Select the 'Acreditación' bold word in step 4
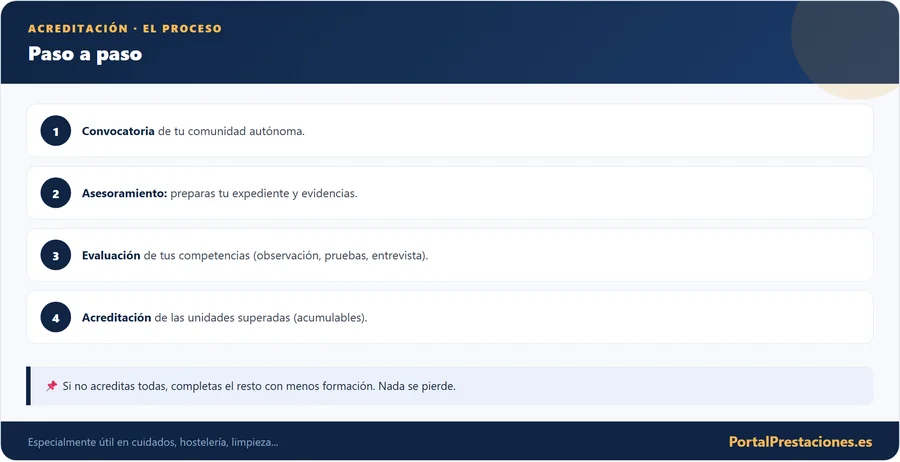This screenshot has height=462, width=900. [x=117, y=317]
